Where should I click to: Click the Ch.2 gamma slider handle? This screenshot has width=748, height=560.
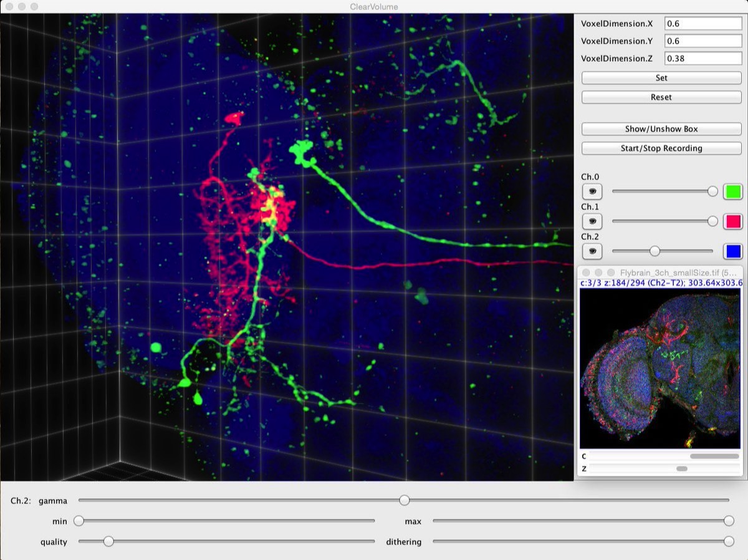click(405, 500)
